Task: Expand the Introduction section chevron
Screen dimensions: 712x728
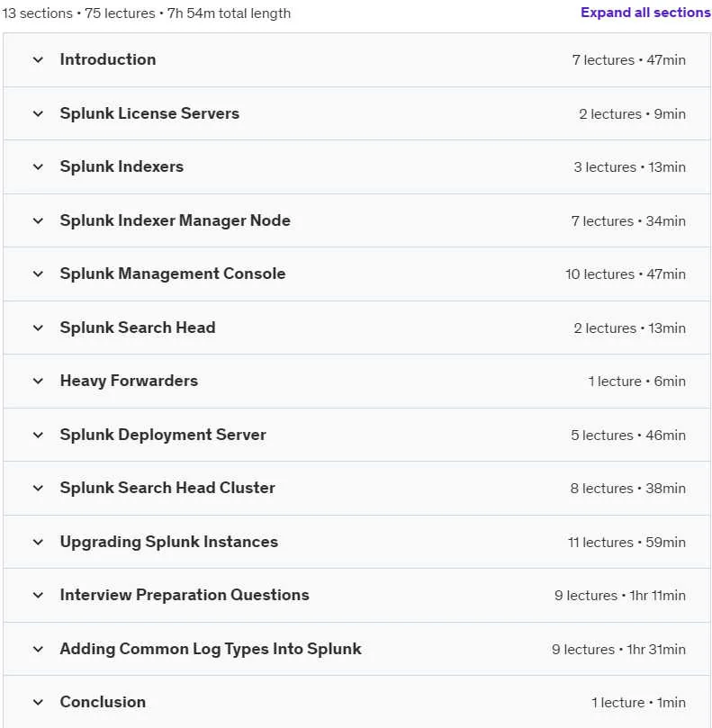Action: coord(38,60)
